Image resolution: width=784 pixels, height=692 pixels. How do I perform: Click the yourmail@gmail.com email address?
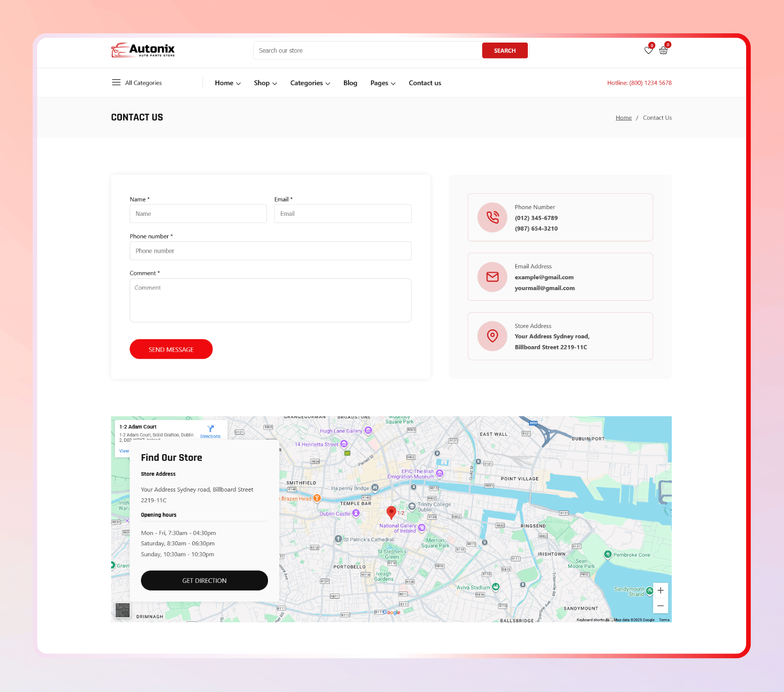545,288
